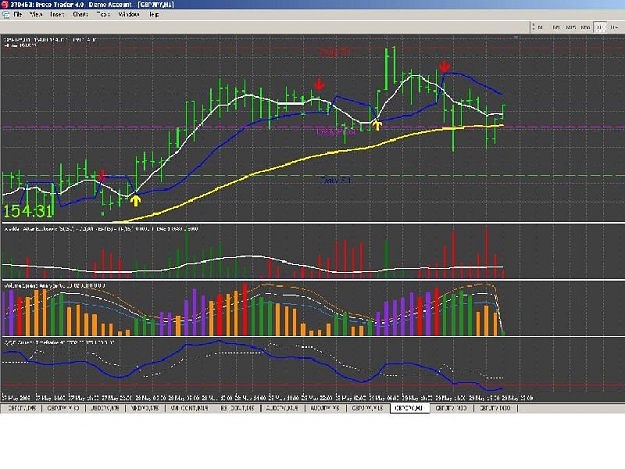The width and height of the screenshot is (625, 469).
Task: Switch chart to M1 timeframe
Action: pyautogui.click(x=540, y=27)
